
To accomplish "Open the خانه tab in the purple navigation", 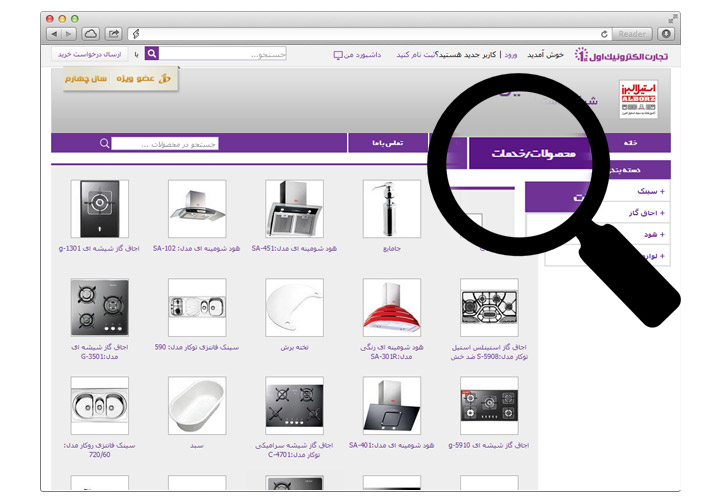I will click(630, 143).
